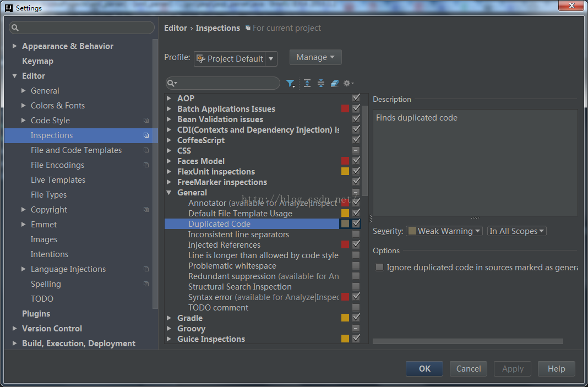Click the expand all inspections icon

(x=307, y=83)
